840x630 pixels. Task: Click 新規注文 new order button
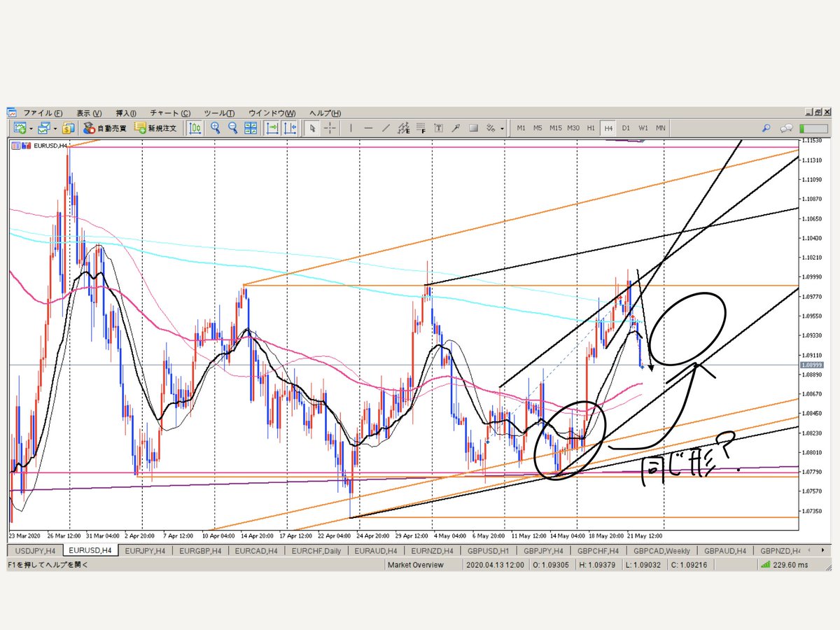[156, 128]
